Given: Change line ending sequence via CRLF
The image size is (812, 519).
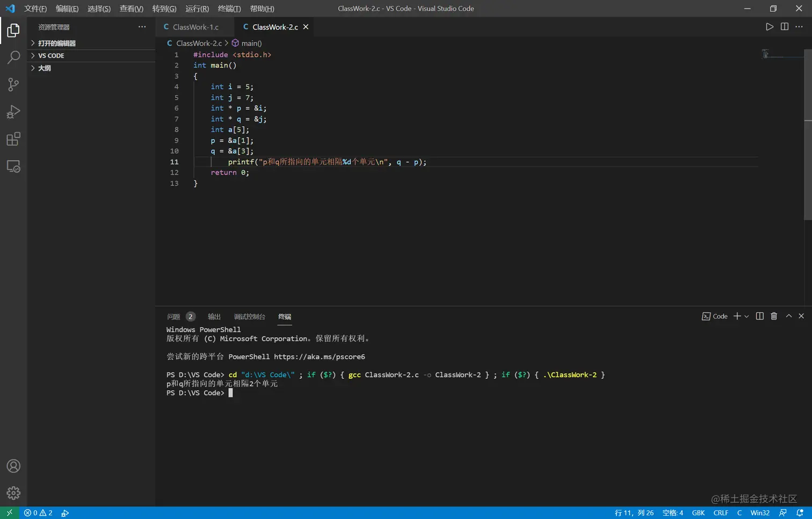Looking at the screenshot, I should click(721, 513).
